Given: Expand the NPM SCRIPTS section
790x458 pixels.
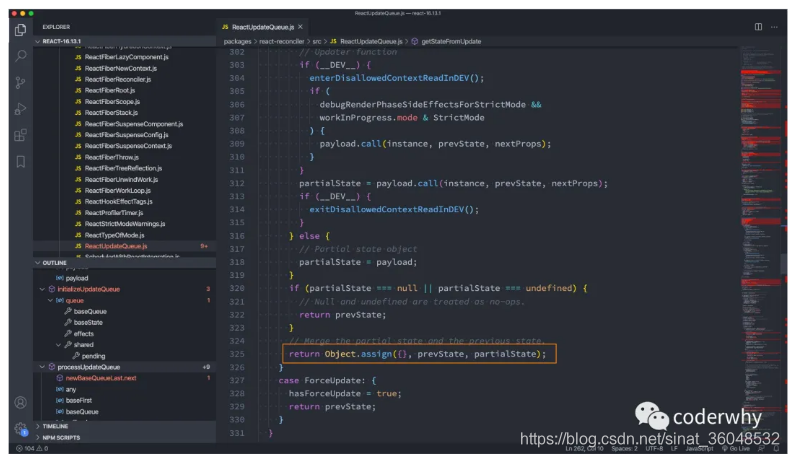Looking at the screenshot, I should click(124, 438).
